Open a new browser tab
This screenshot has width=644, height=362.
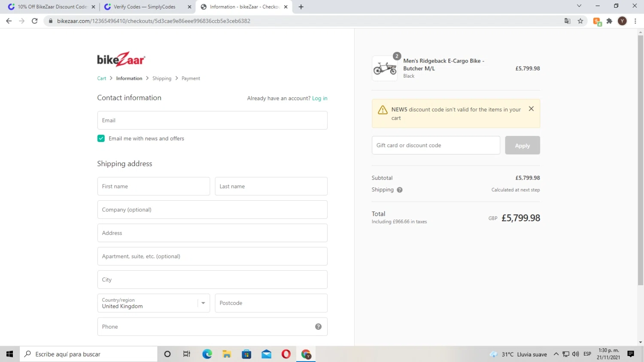301,7
